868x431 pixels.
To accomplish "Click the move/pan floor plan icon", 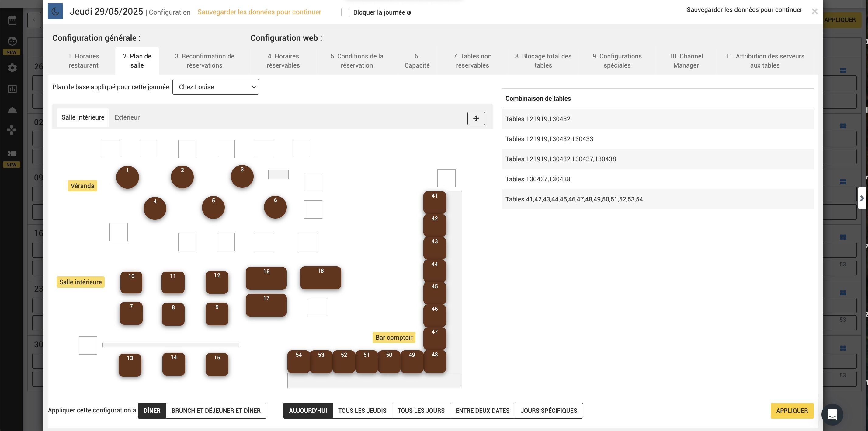I will pos(476,118).
